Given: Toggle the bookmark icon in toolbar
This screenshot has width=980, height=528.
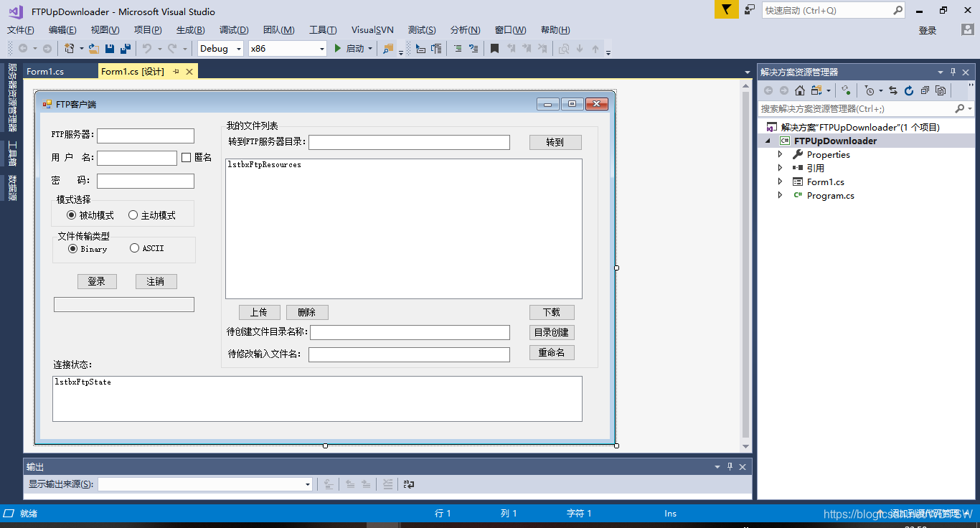Looking at the screenshot, I should pyautogui.click(x=494, y=49).
